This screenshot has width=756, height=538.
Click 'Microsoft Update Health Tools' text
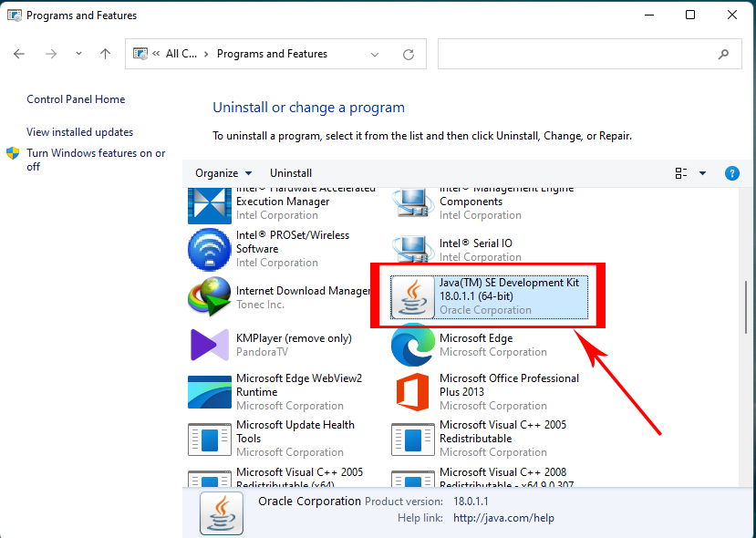click(x=295, y=431)
